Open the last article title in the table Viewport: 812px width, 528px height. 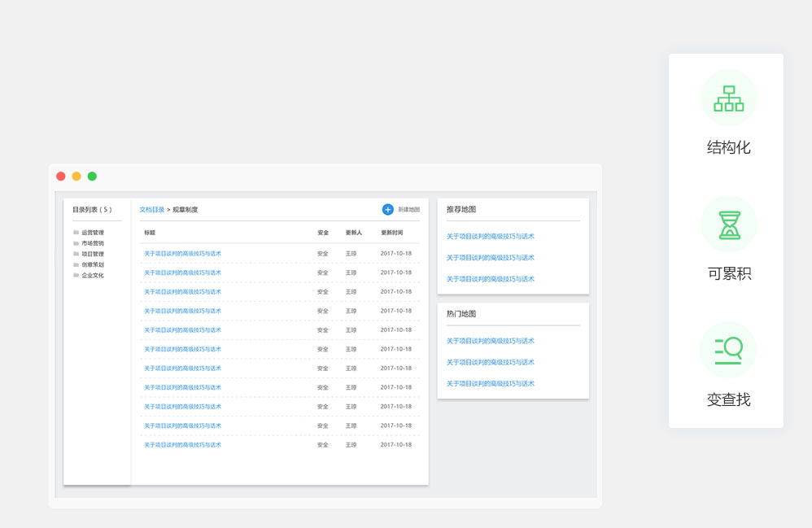(x=182, y=445)
